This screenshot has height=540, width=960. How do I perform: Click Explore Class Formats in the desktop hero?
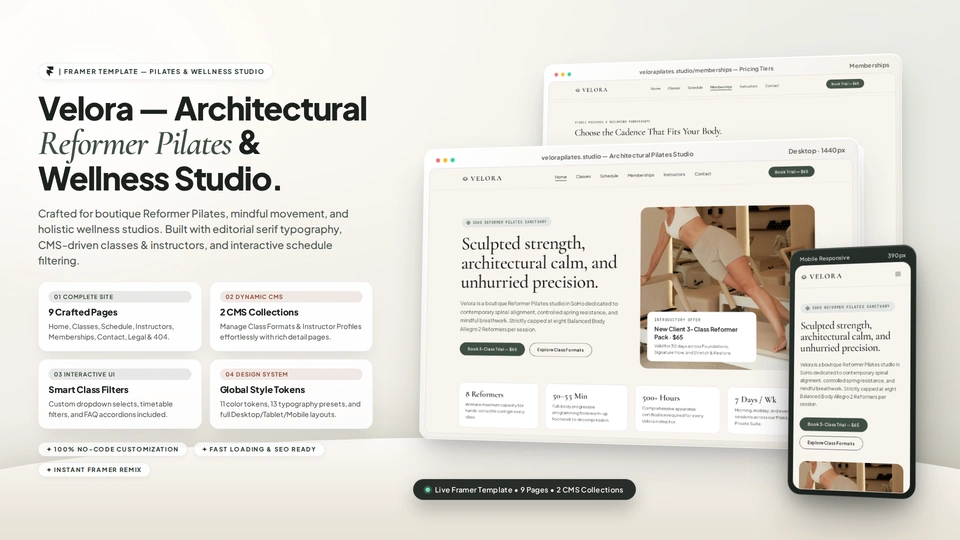(x=560, y=350)
